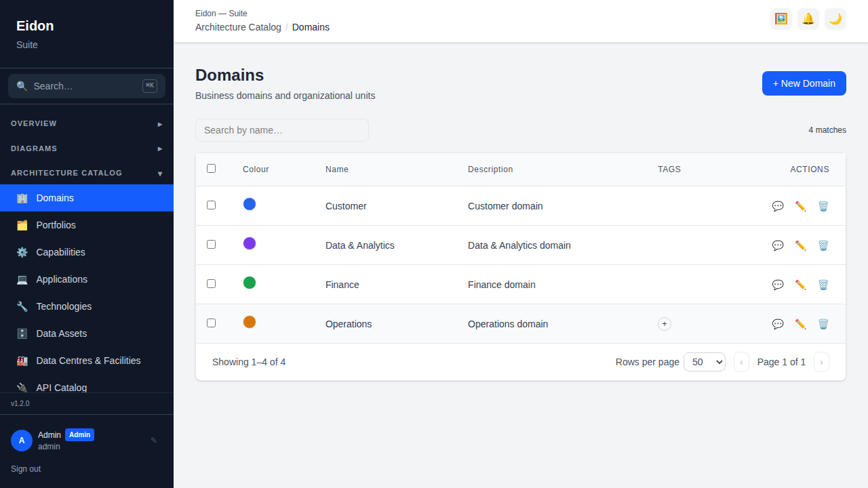Select all rows with header checkbox

point(211,168)
